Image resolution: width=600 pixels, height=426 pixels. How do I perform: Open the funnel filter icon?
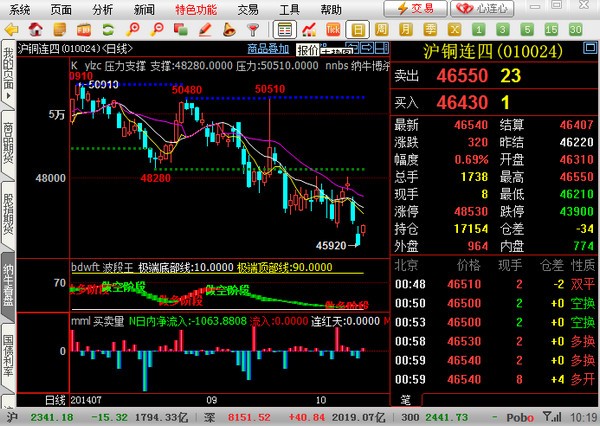pos(253,30)
